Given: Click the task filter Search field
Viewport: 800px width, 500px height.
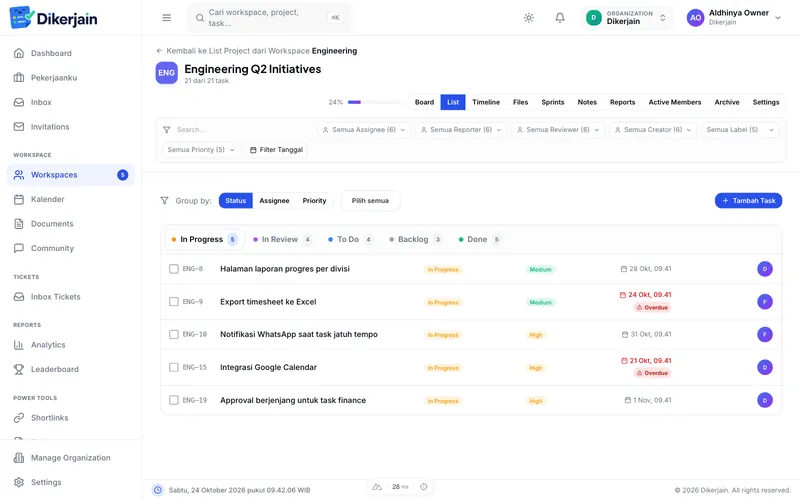Looking at the screenshot, I should click(237, 130).
